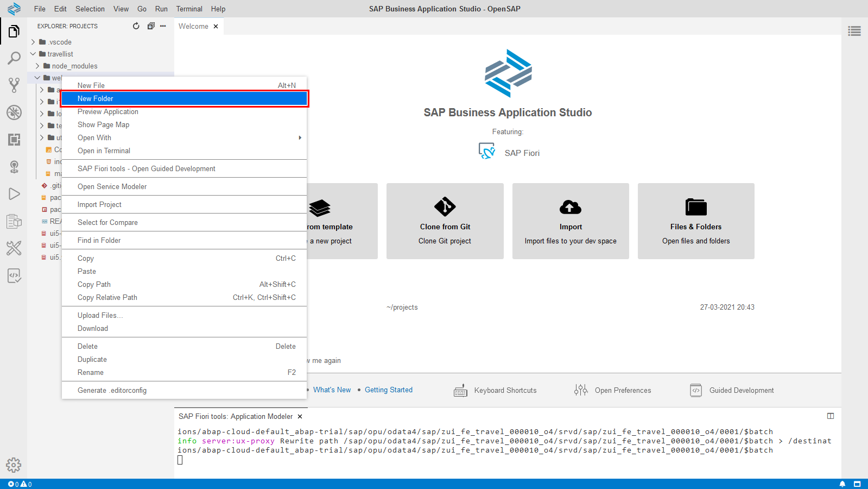
Task: Choose Generate .editorconfig entry
Action: [185, 390]
